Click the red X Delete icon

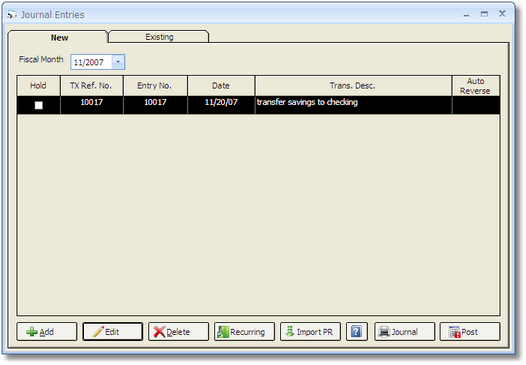(x=159, y=332)
